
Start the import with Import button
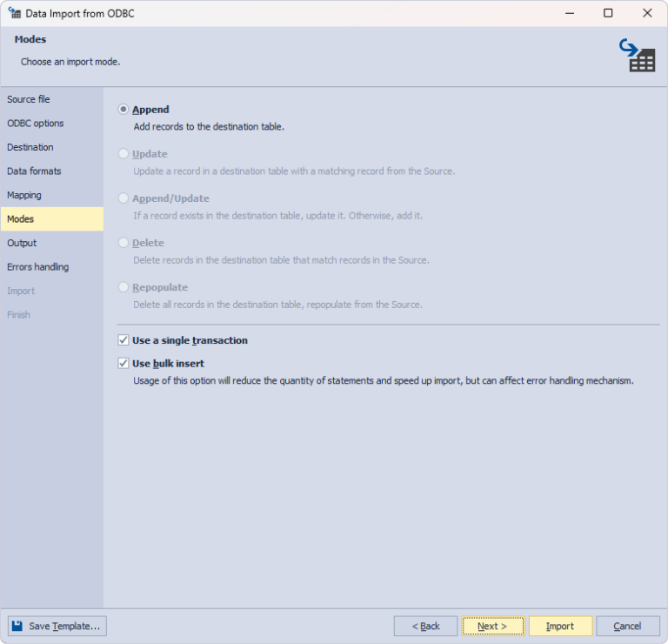coord(560,626)
